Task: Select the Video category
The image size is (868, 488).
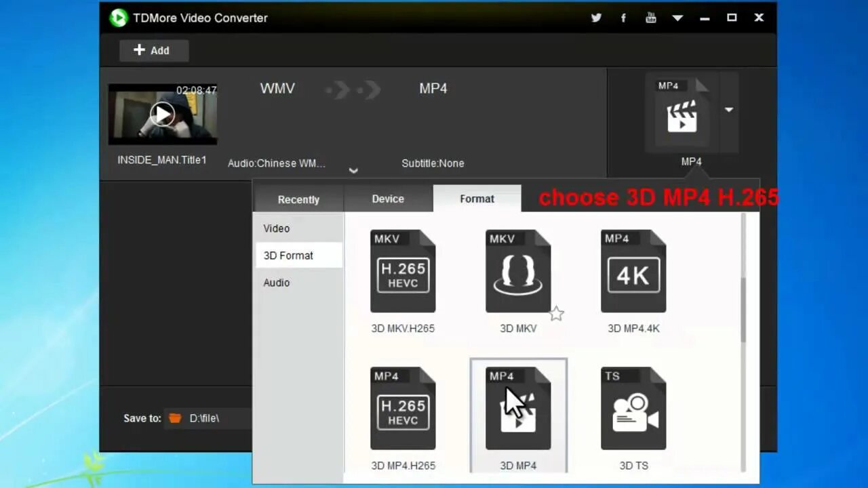Action: (x=298, y=228)
